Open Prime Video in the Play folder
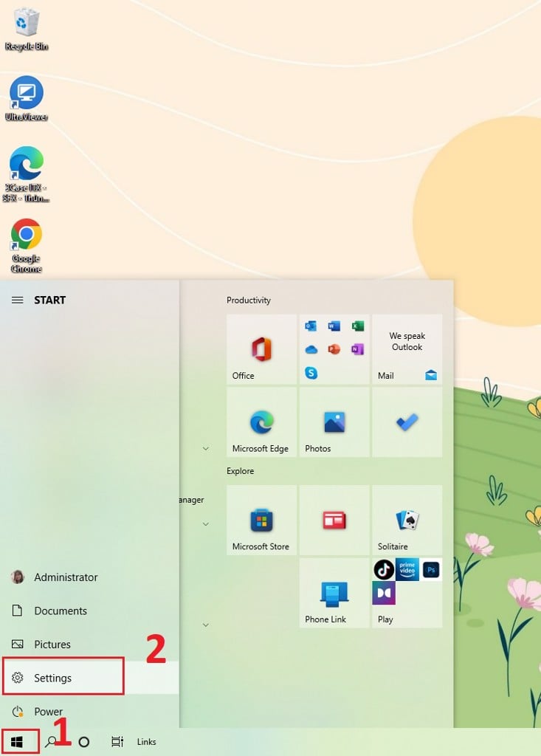 click(407, 569)
